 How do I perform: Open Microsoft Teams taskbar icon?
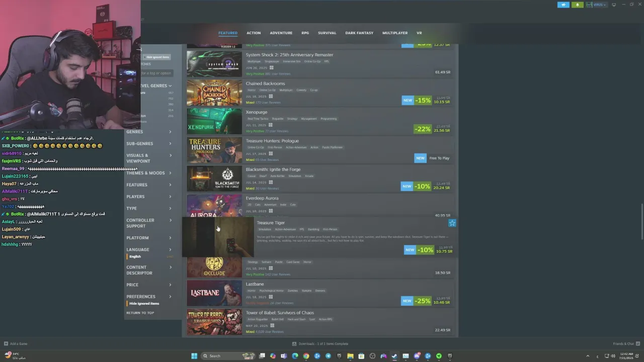coord(284,356)
